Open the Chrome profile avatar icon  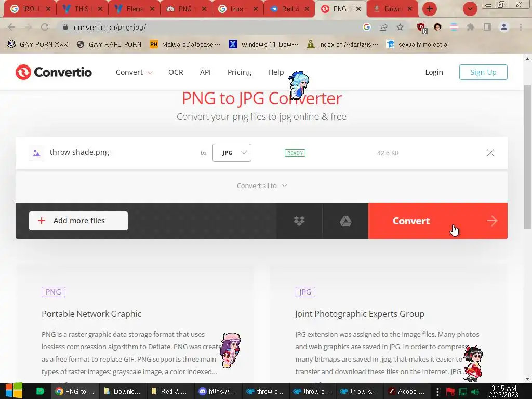coord(504,27)
